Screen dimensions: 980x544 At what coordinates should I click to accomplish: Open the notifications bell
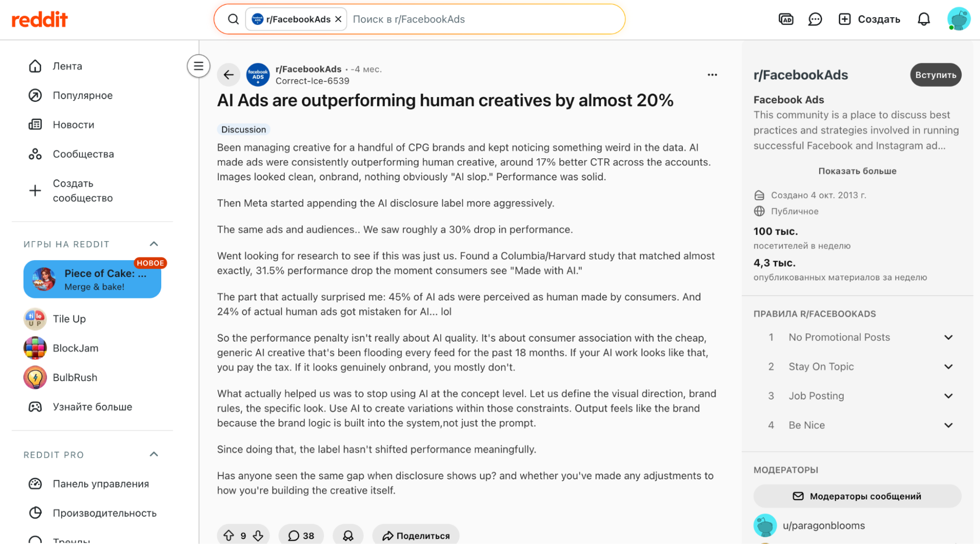click(x=924, y=19)
